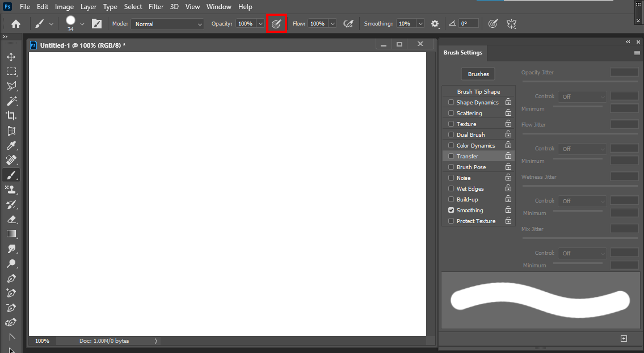This screenshot has height=353, width=644.
Task: Click the Brushes button
Action: [x=478, y=74]
